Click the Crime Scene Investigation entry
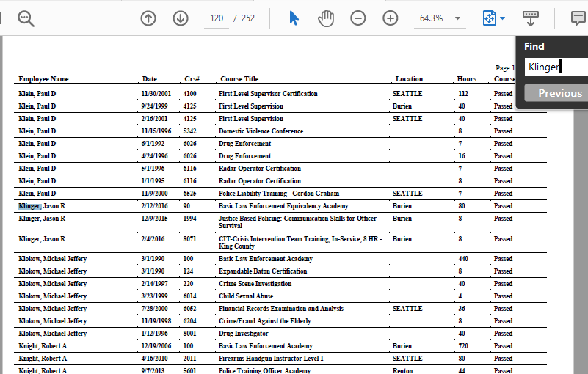This screenshot has height=374, width=588. click(x=255, y=284)
